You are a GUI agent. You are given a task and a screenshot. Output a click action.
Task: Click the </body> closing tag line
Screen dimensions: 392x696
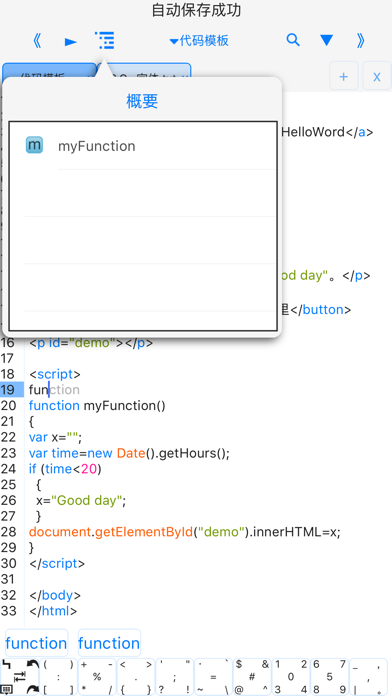point(55,595)
